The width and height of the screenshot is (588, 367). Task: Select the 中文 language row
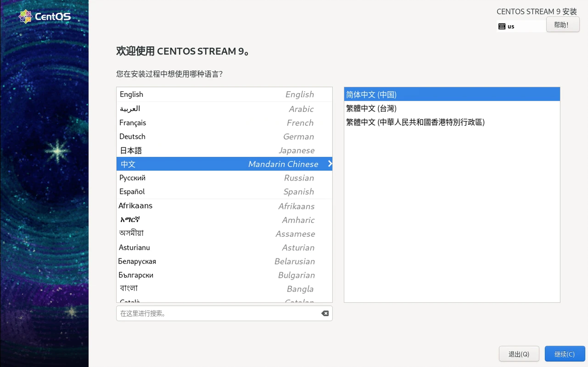click(x=224, y=164)
